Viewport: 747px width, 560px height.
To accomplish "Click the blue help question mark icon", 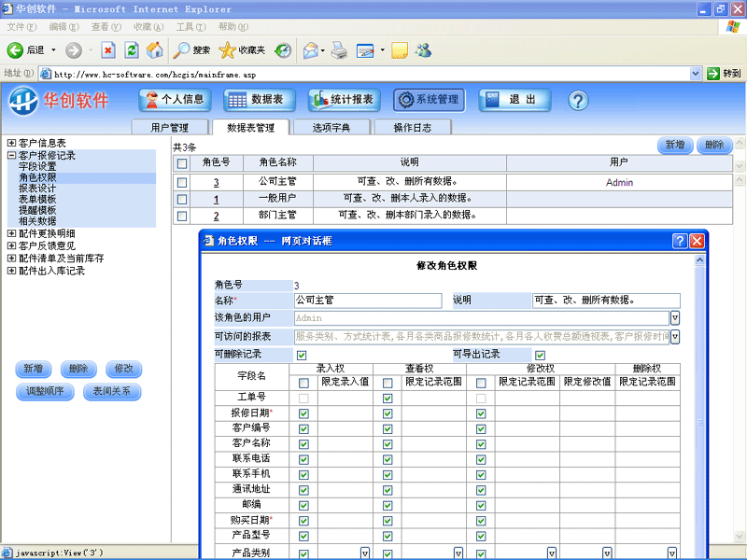I will pyautogui.click(x=578, y=101).
